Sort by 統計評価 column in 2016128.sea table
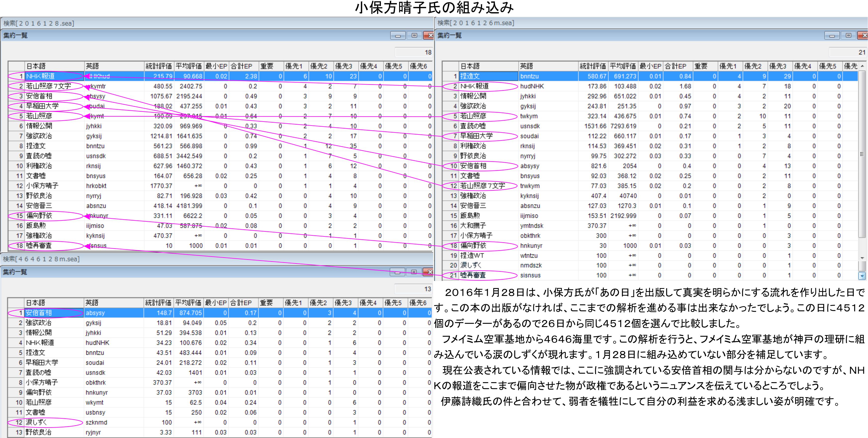Screen dimensions: 868x438 click(158, 66)
